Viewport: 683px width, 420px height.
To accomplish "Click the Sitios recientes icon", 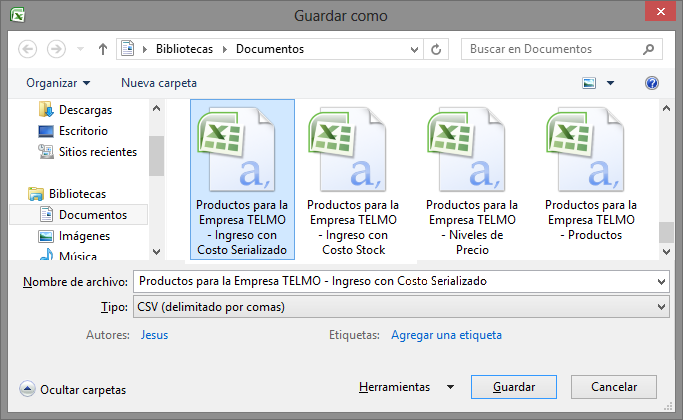I will coord(46,152).
